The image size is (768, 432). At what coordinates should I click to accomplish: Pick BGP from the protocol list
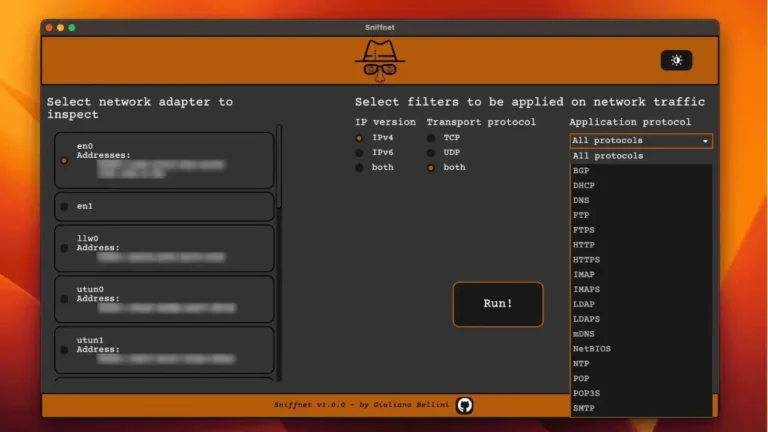[x=641, y=170]
